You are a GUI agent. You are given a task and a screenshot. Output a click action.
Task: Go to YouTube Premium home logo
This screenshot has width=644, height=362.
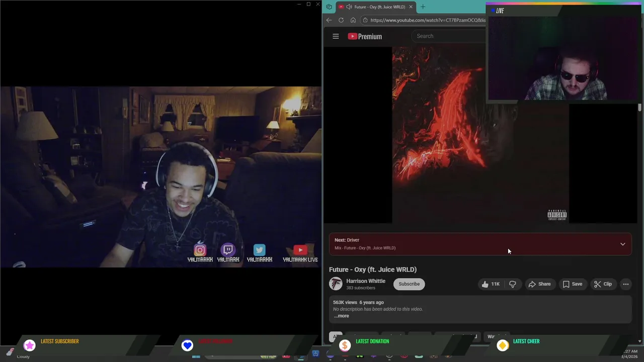tap(365, 36)
